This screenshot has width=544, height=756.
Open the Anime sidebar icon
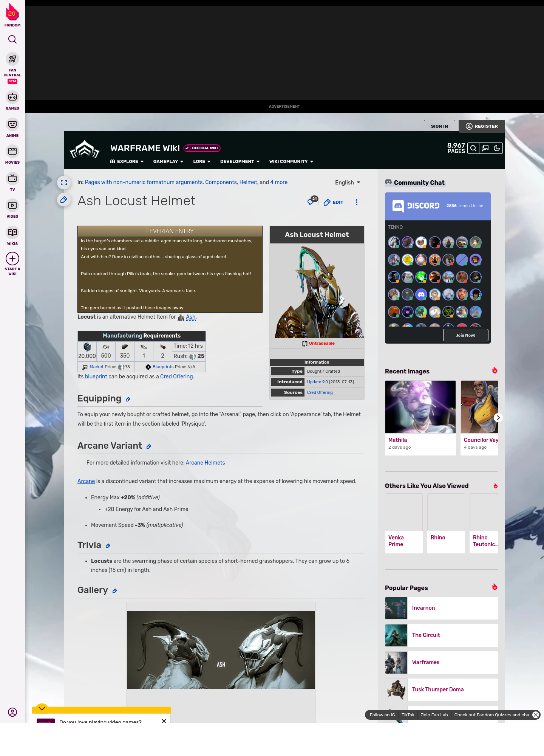pyautogui.click(x=12, y=124)
